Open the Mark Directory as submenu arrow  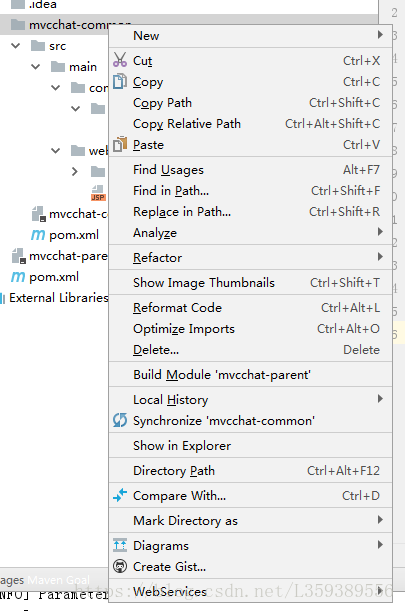click(380, 520)
